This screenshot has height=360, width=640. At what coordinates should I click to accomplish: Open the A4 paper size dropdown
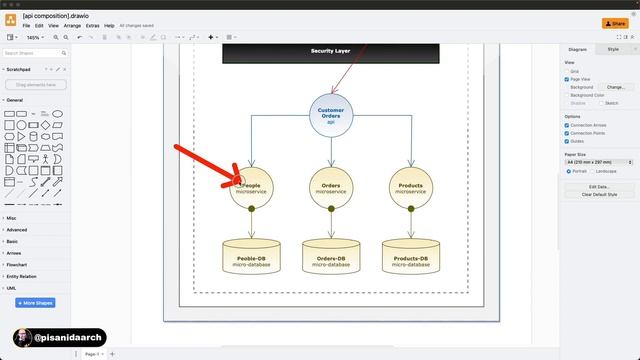click(x=599, y=162)
